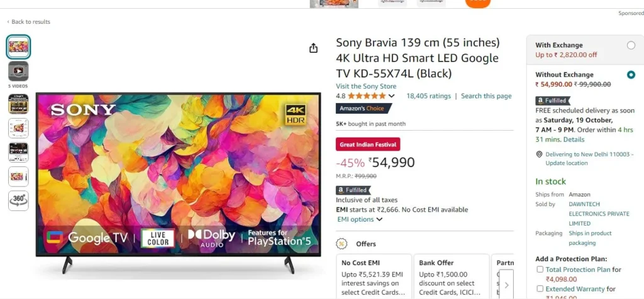
Task: Show next offers with right arrow
Action: pos(506,285)
